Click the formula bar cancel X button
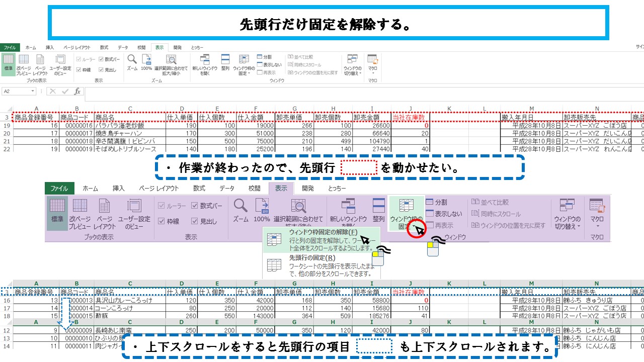Screen dimensions: 644x362 53,92
